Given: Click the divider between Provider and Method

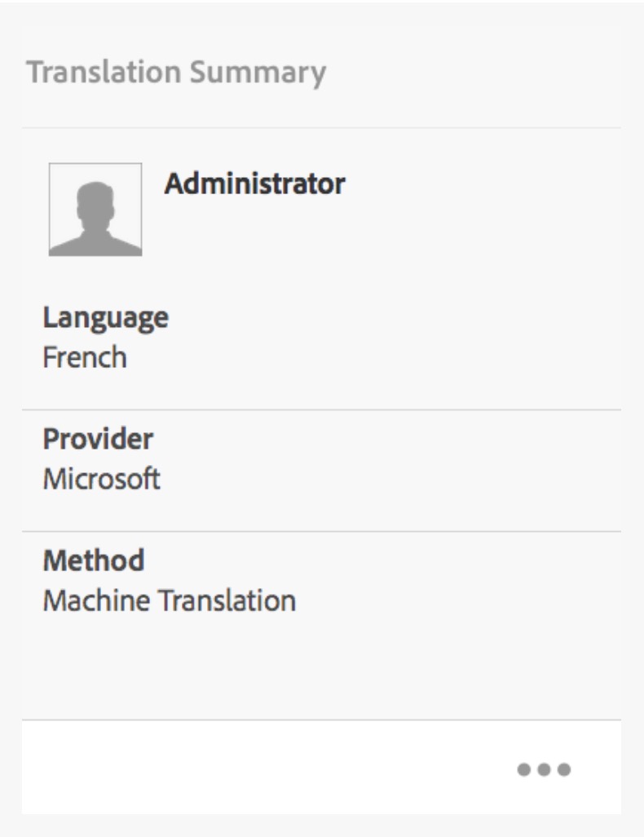Looking at the screenshot, I should click(x=321, y=532).
